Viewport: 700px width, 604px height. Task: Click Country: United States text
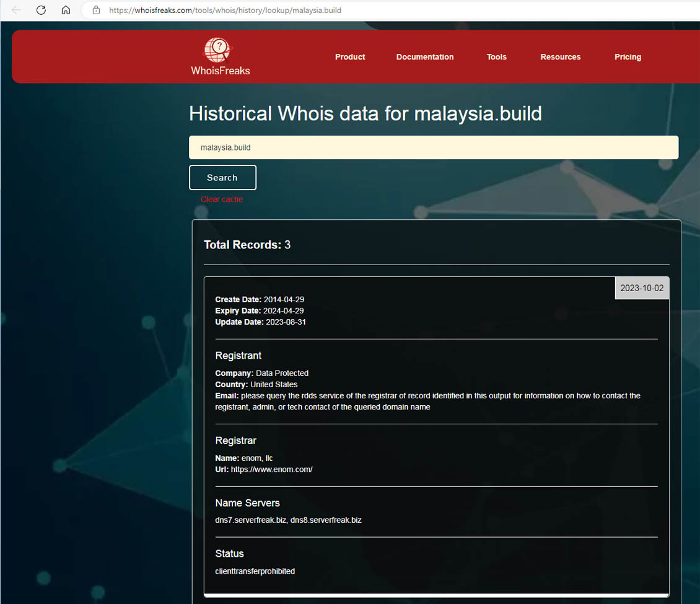coord(256,384)
